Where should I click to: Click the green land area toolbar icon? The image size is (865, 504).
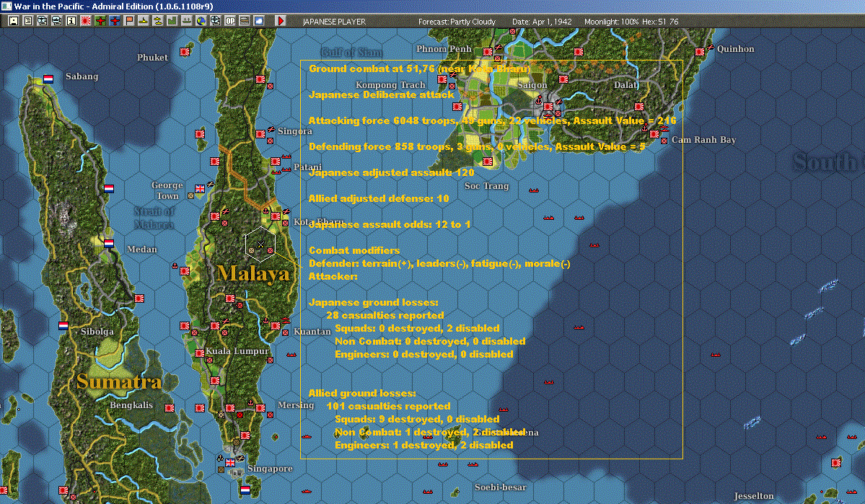[172, 21]
